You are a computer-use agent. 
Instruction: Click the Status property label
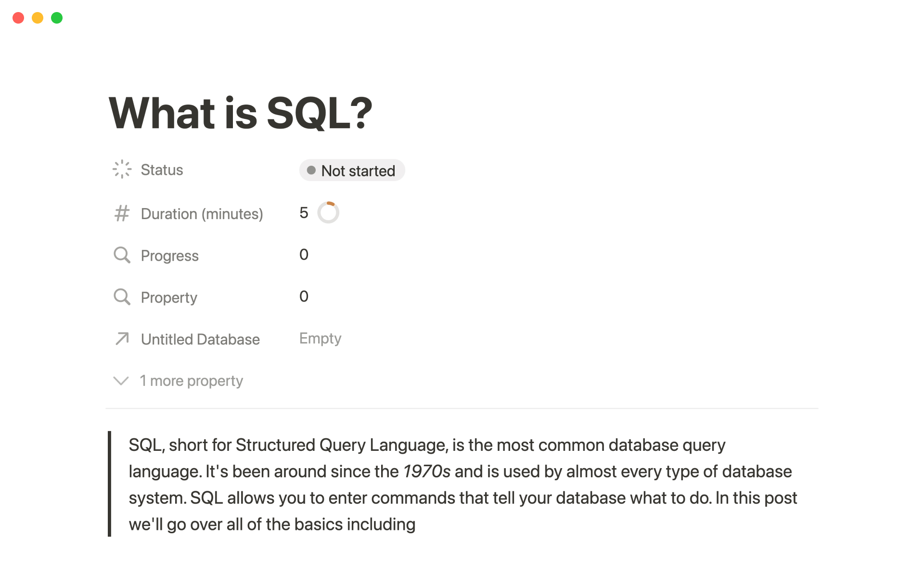[x=162, y=169]
